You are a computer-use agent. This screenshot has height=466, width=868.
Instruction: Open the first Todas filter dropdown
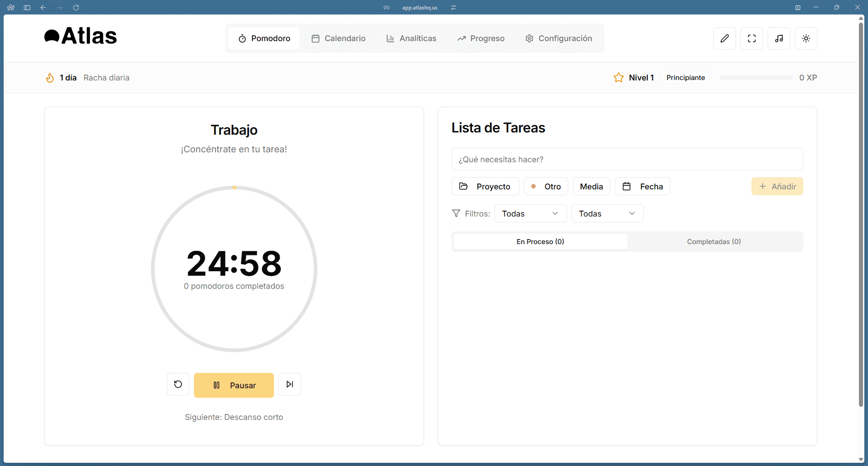pos(530,213)
